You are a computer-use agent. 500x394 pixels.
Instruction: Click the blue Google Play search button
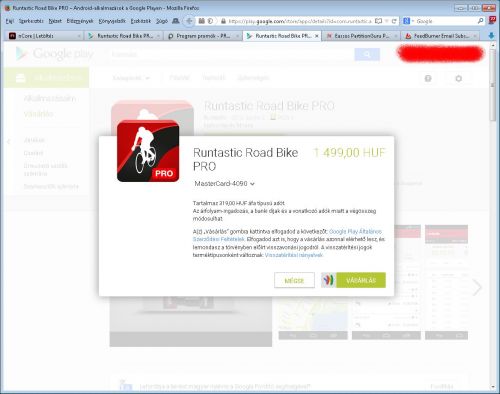pos(367,54)
